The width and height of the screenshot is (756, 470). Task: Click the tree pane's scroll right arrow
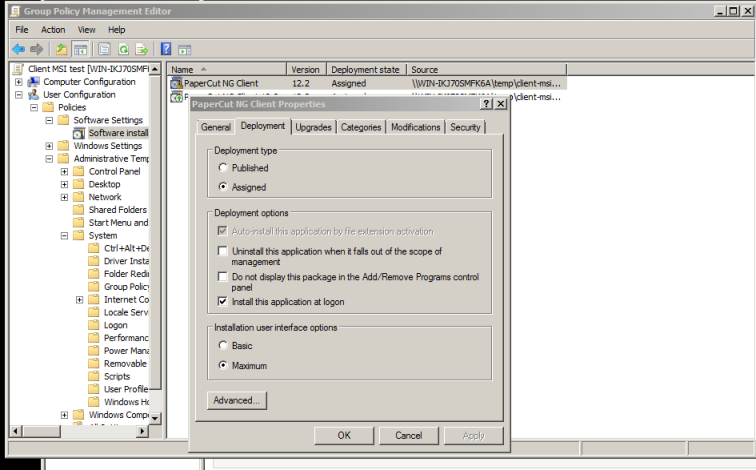click(x=142, y=431)
